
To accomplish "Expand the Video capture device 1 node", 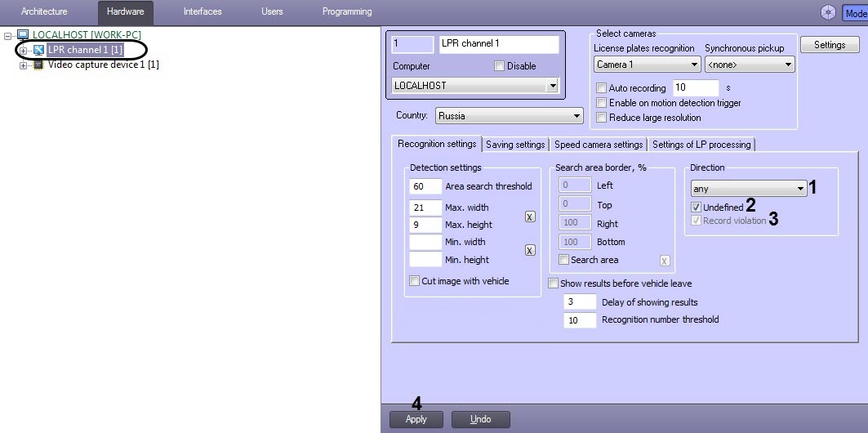I will 24,65.
